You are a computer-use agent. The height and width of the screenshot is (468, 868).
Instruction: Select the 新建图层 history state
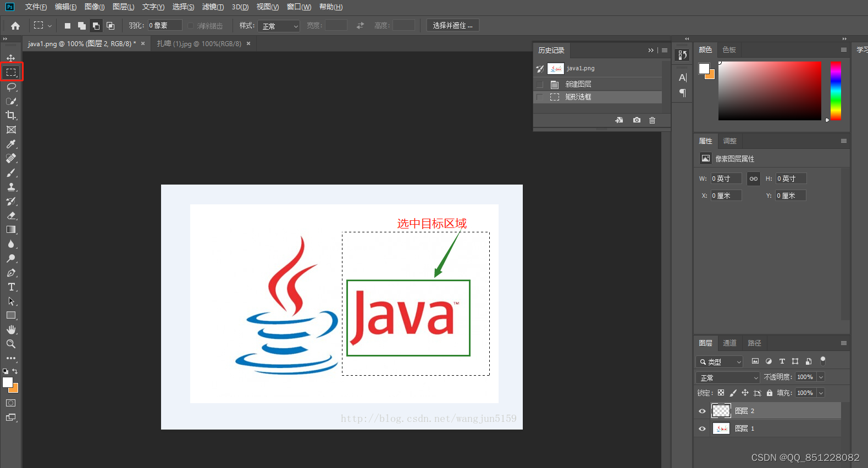click(598, 84)
